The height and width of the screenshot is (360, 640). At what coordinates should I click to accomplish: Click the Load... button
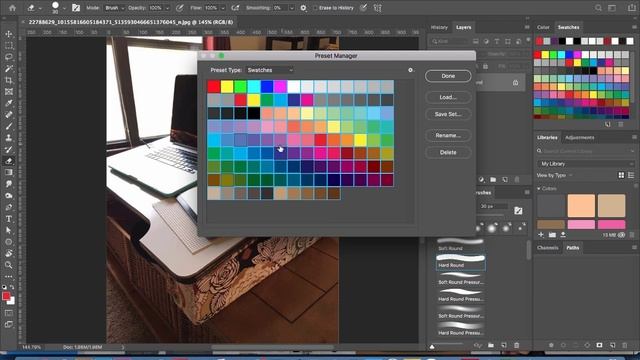(448, 97)
